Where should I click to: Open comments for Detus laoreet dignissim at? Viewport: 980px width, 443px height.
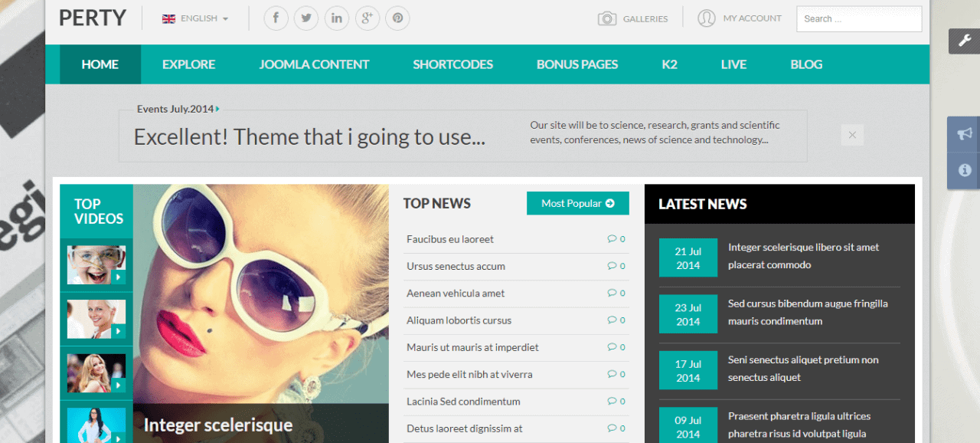click(x=617, y=428)
